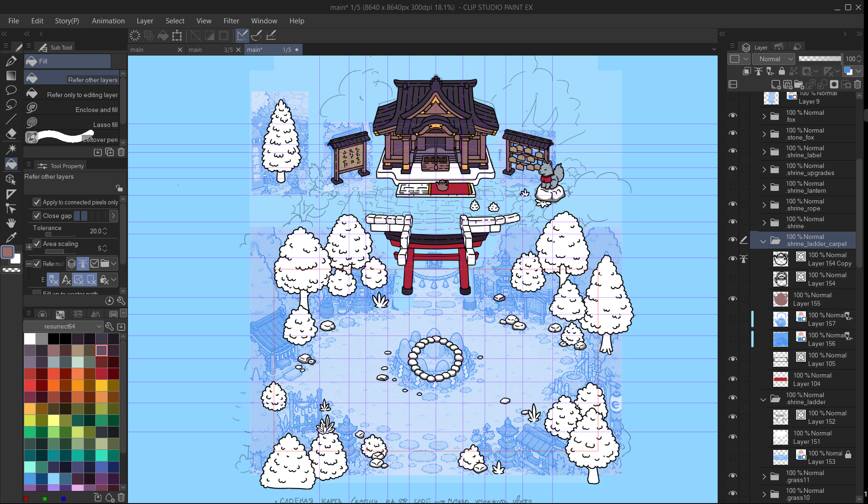
Task: Select the Layer 155 thumbnail
Action: tap(781, 299)
